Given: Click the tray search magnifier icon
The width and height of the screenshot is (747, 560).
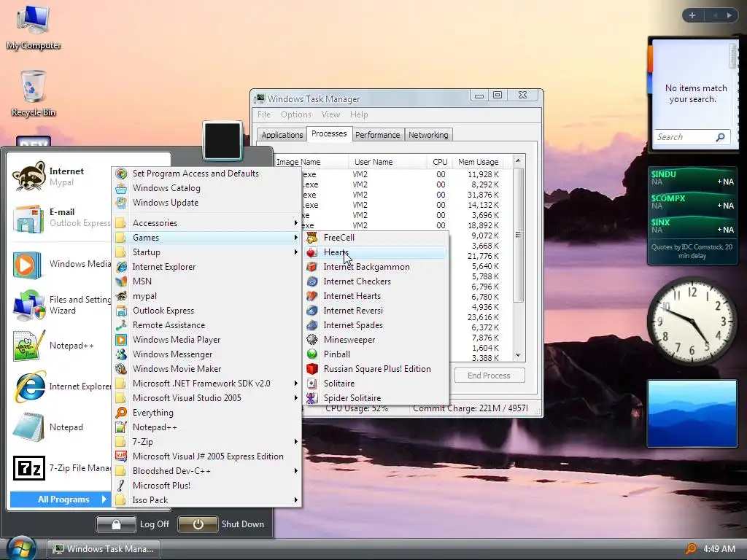Looking at the screenshot, I should [x=691, y=548].
